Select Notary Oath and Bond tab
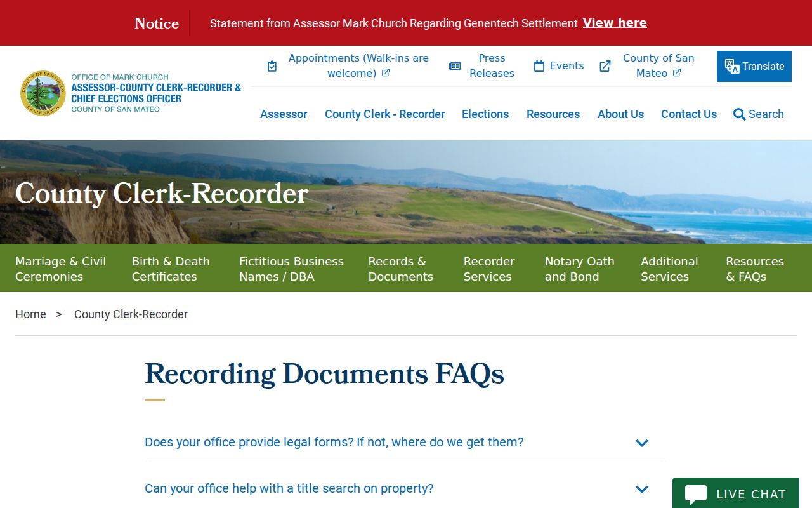 click(580, 269)
